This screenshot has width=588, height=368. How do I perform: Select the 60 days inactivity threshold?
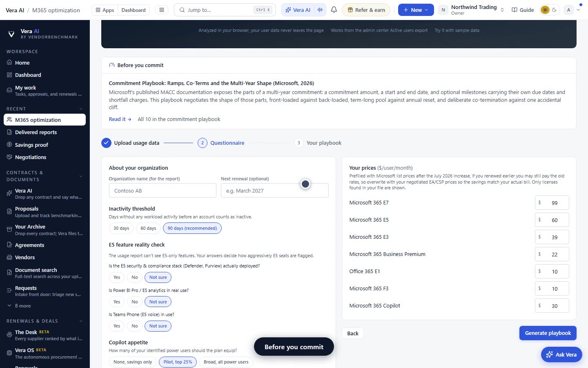pyautogui.click(x=148, y=228)
